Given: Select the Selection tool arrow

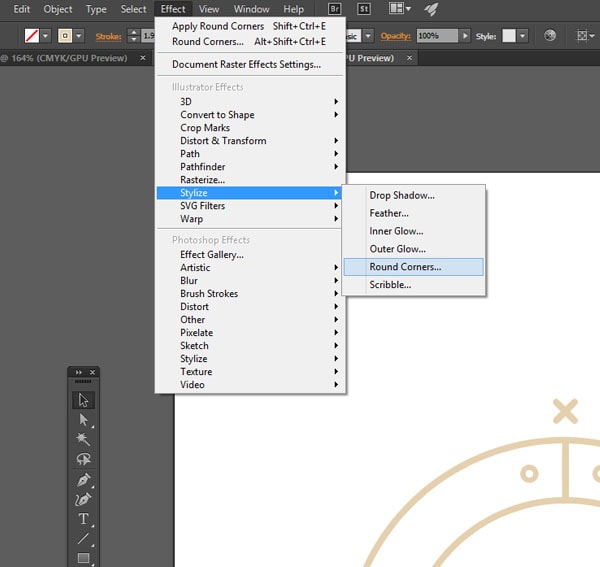Looking at the screenshot, I should 83,400.
